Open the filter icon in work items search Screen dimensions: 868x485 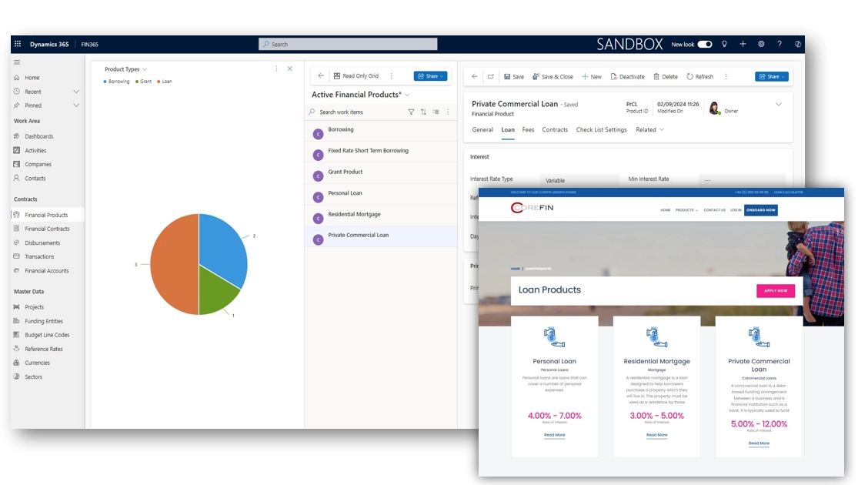click(411, 112)
